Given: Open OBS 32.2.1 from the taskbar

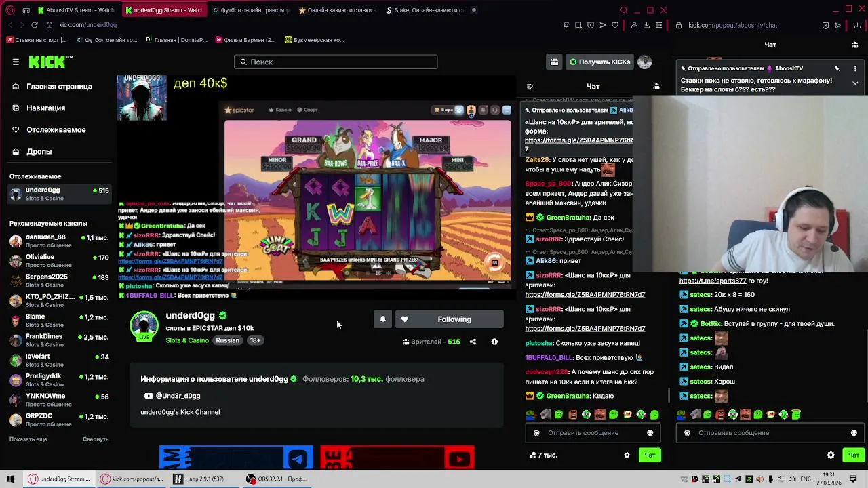Looking at the screenshot, I should pyautogui.click(x=276, y=479).
